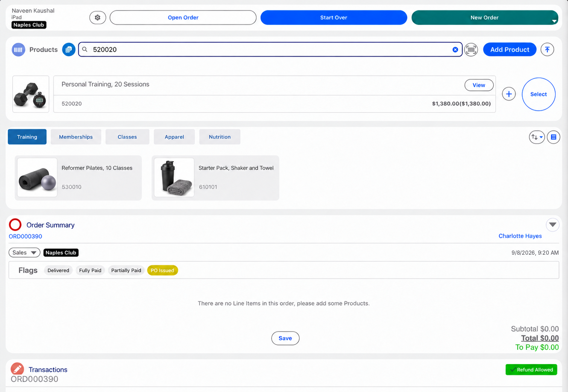Click the Open Order button
Viewport: 568px width, 392px height.
[183, 18]
